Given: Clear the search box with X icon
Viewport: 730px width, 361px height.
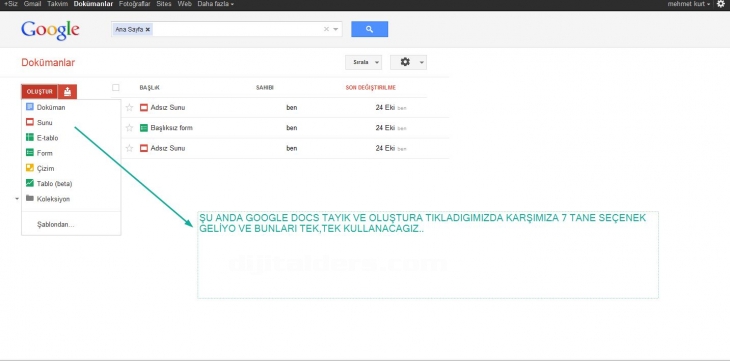Looking at the screenshot, I should coord(326,29).
